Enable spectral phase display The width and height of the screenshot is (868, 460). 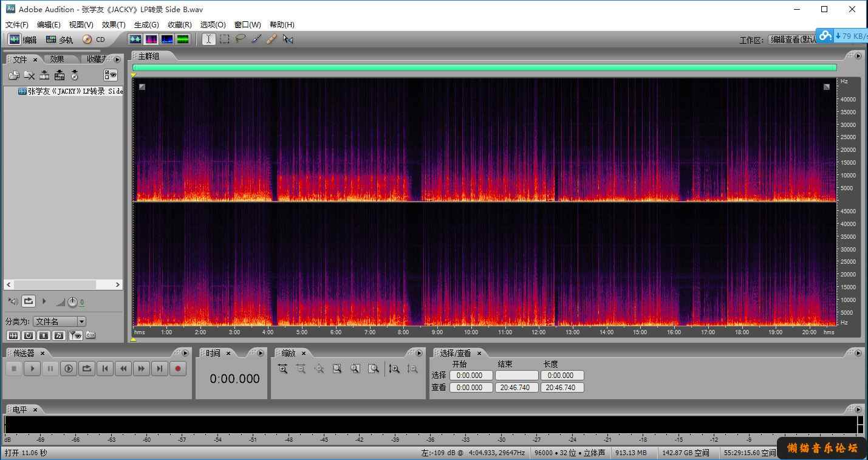(183, 39)
